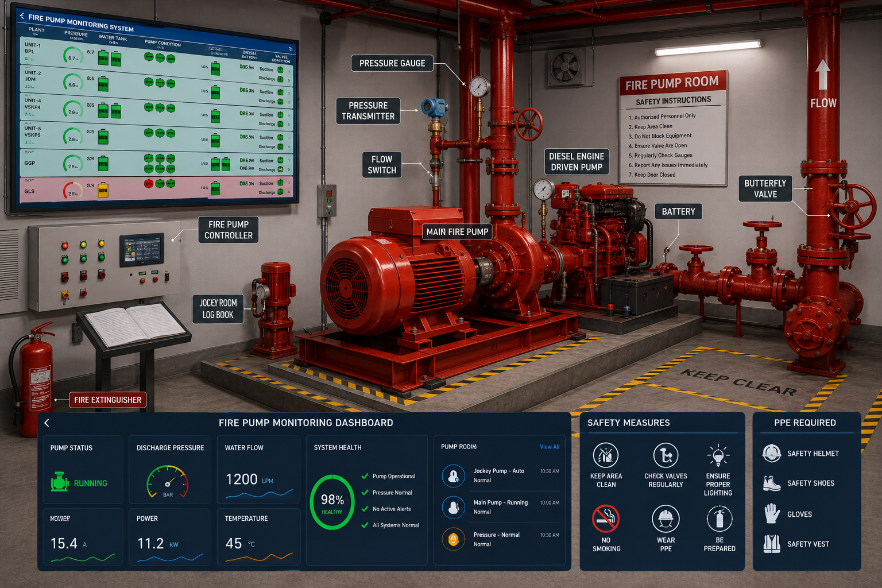Click the DIESEL ENGINE DRIVEN PUMP label

click(x=577, y=161)
